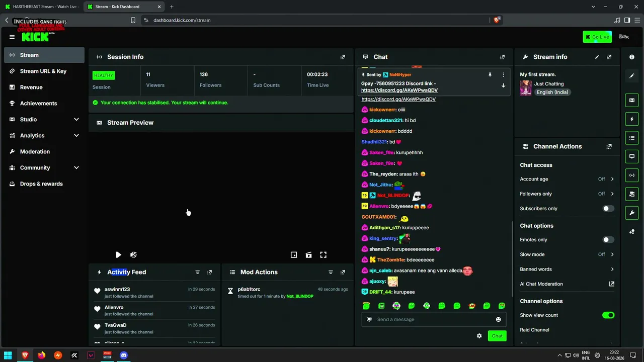644x362 pixels.
Task: Turn off Show view count
Action: [x=608, y=315]
